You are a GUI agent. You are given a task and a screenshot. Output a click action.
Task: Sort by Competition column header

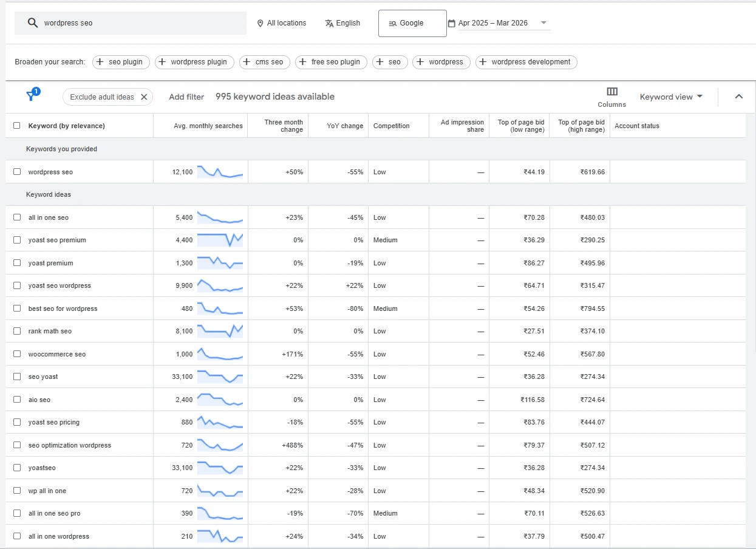[x=392, y=126]
